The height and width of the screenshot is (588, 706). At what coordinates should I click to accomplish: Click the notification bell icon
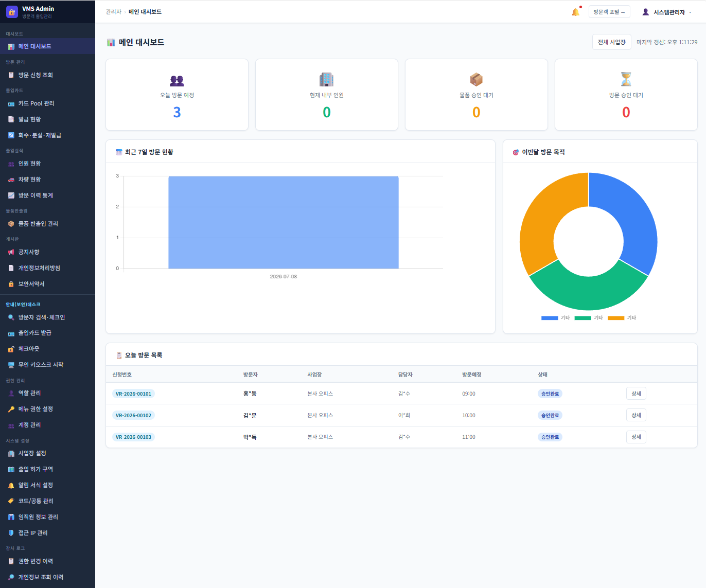click(x=575, y=12)
